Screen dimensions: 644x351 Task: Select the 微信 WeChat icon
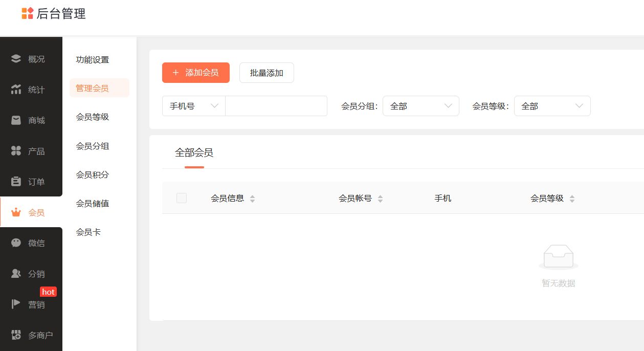(x=31, y=243)
